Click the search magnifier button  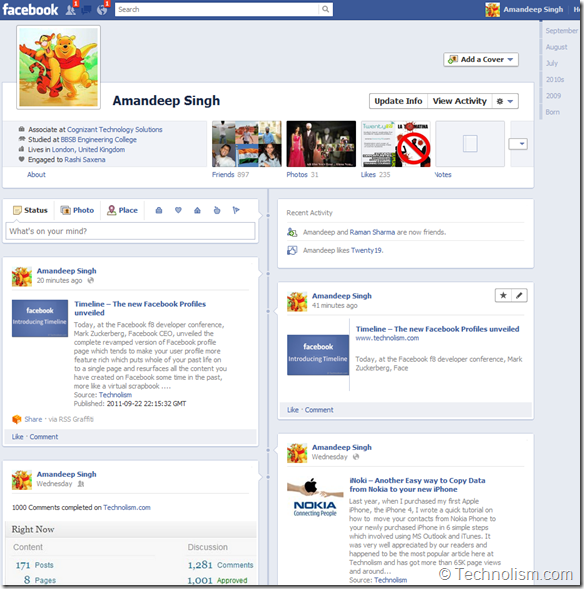point(325,9)
